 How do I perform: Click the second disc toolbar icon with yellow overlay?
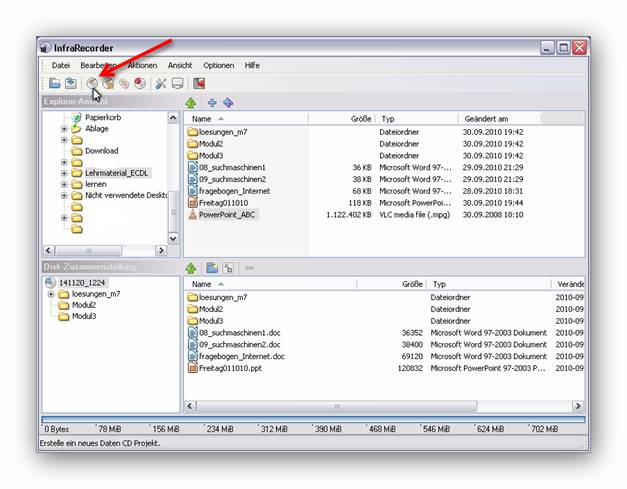[x=108, y=83]
